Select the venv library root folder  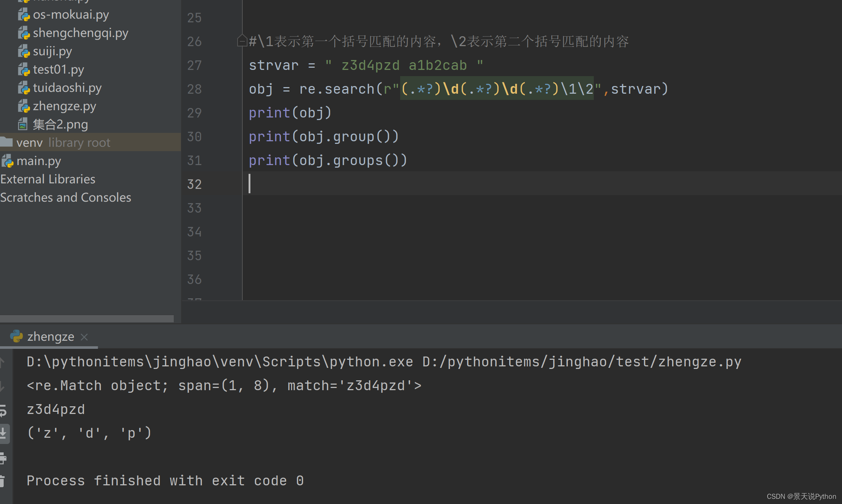[x=90, y=142]
